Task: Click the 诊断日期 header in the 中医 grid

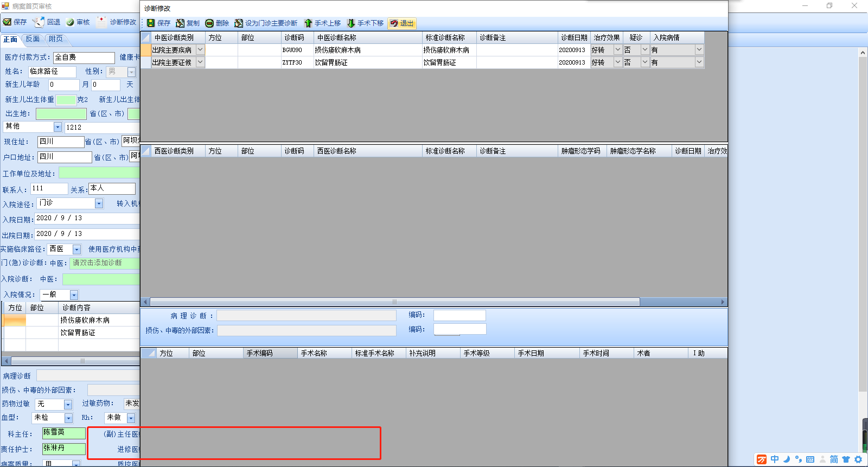Action: coord(574,37)
